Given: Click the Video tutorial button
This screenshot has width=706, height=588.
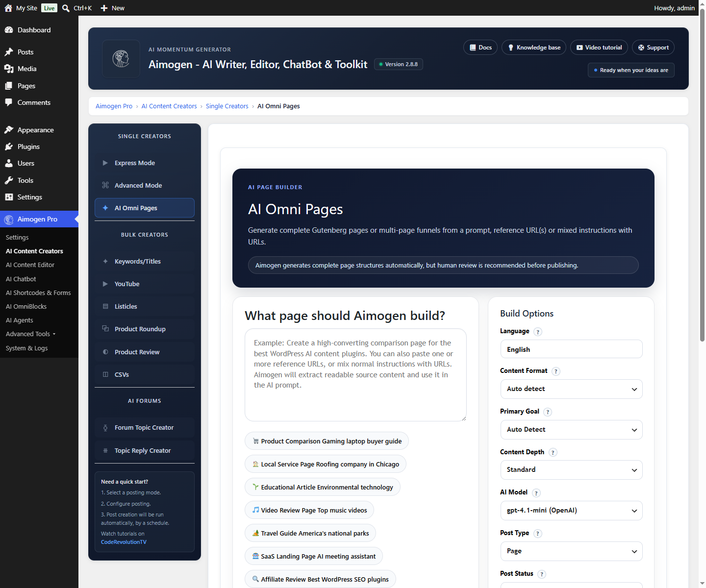Looking at the screenshot, I should tap(599, 48).
